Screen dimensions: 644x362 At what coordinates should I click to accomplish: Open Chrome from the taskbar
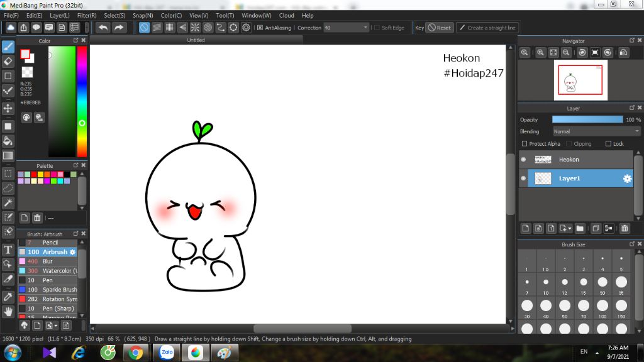pos(136,353)
